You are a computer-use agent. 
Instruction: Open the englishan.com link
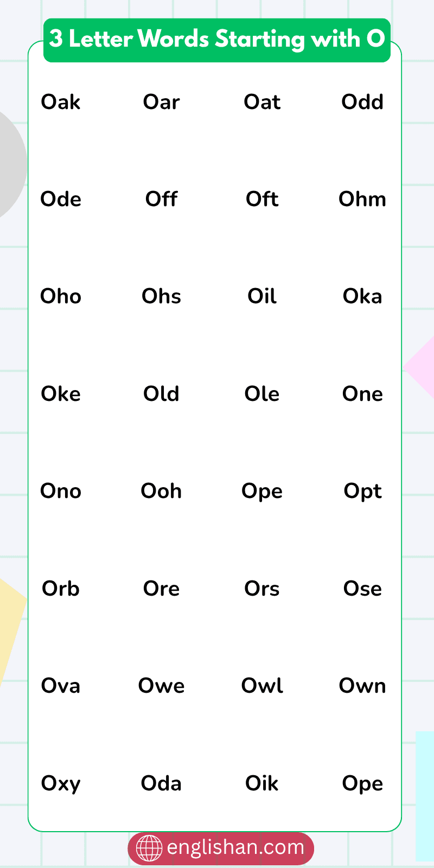tap(235, 847)
